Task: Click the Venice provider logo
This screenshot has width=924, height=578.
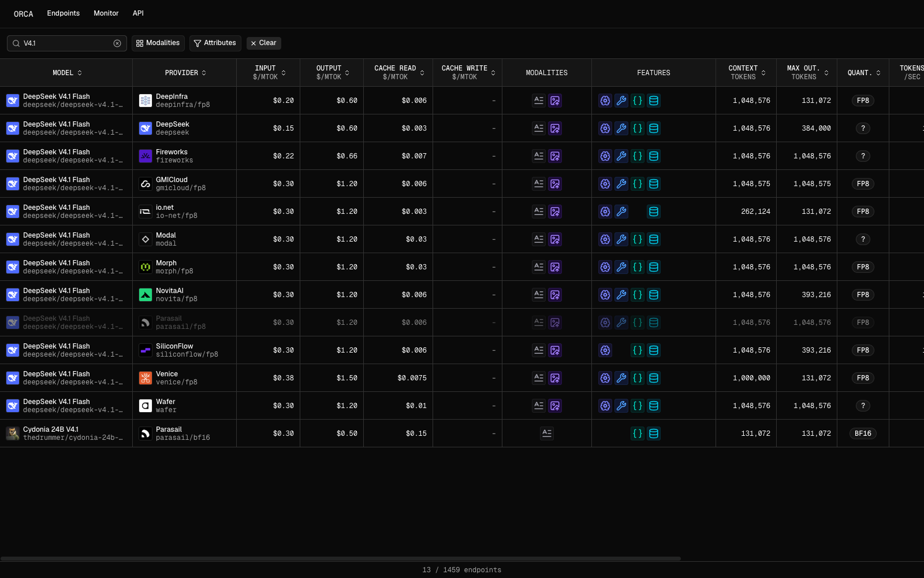Action: coord(146,378)
